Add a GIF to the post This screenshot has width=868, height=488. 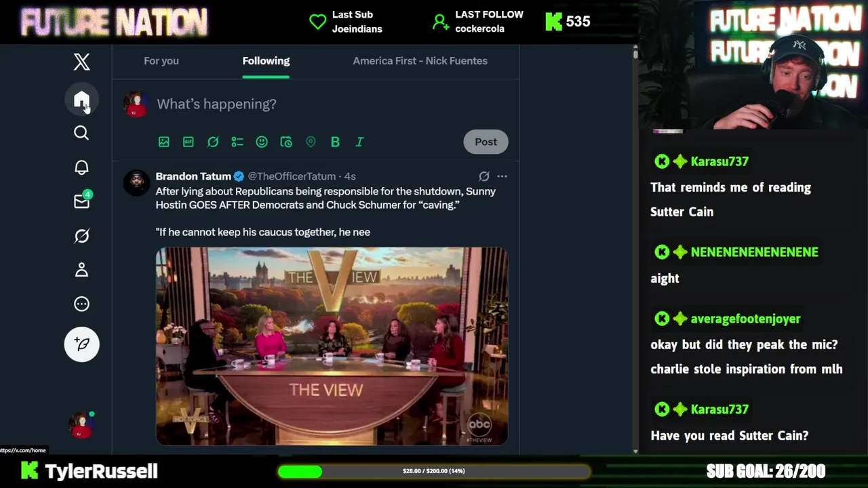pos(189,142)
